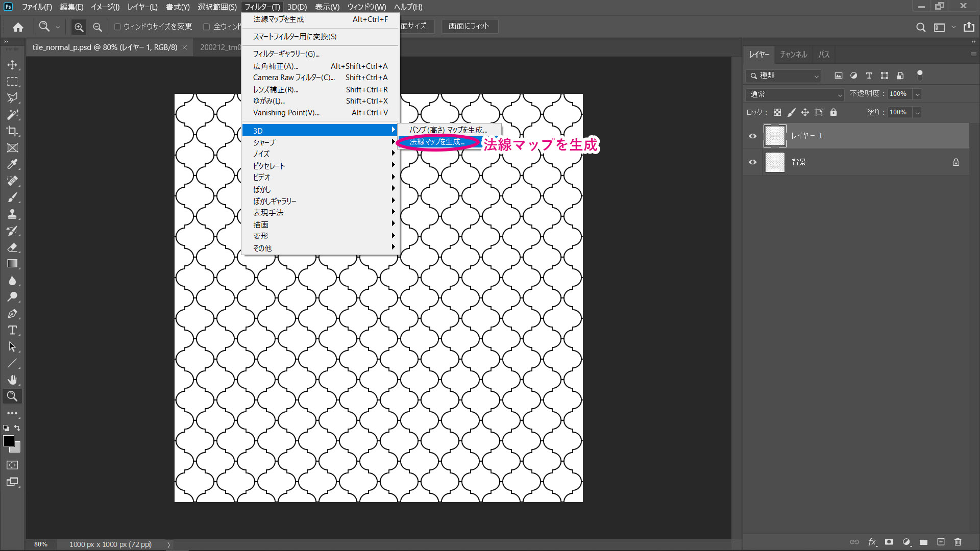980x551 pixels.
Task: Click the Home icon in options bar
Action: 18,27
